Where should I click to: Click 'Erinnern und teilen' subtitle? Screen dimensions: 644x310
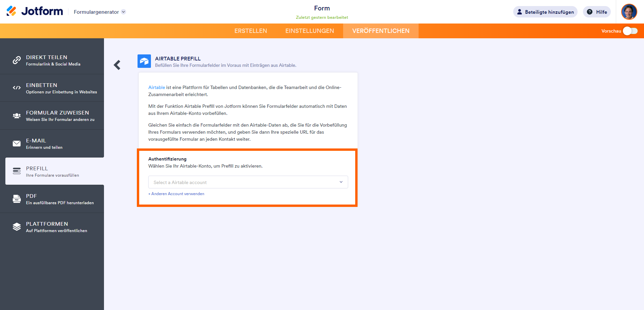click(44, 147)
